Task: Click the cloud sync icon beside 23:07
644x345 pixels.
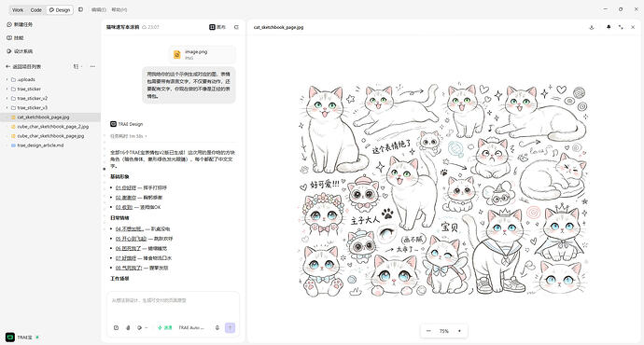Action: 144,27
